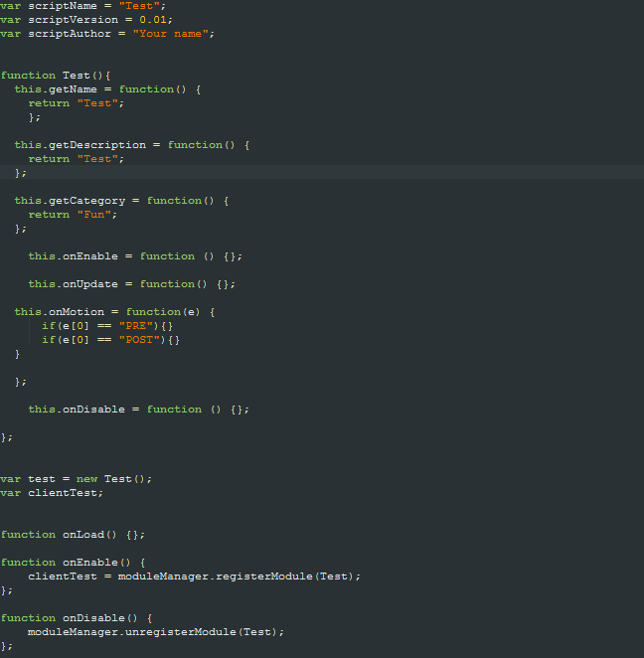
Task: Click the return "Fun" statement
Action: tap(73, 215)
